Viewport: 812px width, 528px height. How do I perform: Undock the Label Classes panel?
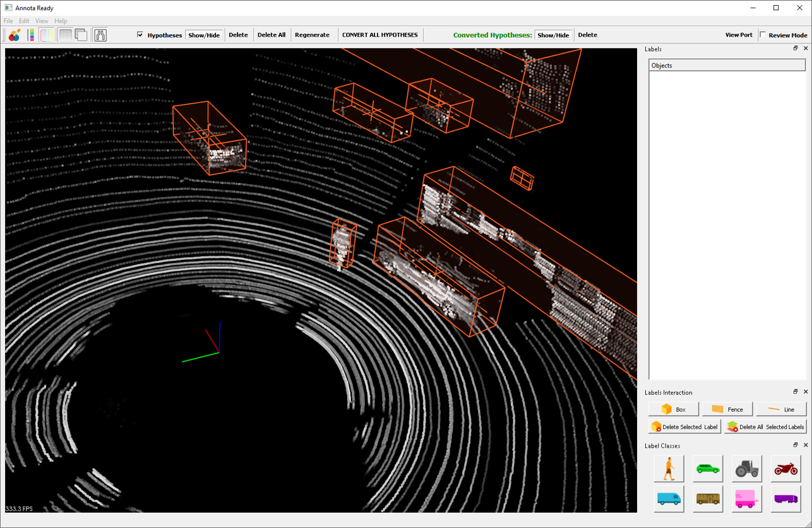[x=796, y=445]
